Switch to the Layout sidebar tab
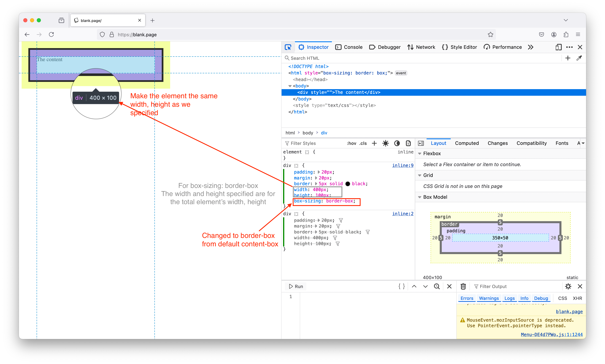Image resolution: width=605 pixels, height=364 pixels. (439, 143)
